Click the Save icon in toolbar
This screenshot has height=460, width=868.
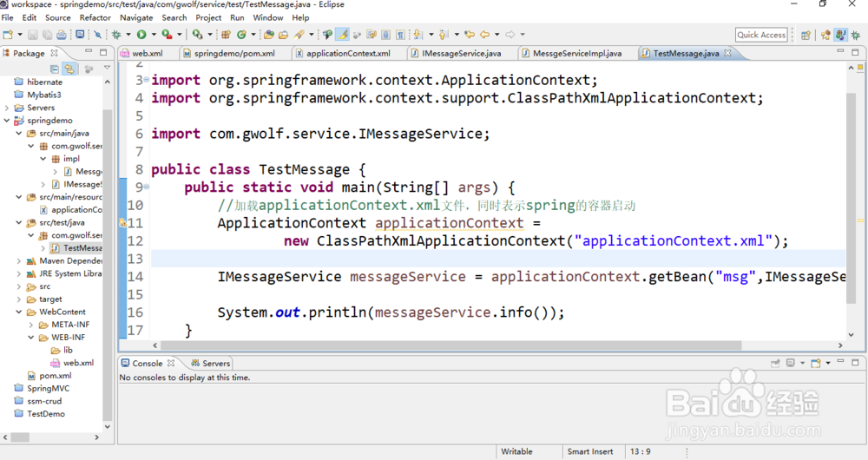coord(33,35)
